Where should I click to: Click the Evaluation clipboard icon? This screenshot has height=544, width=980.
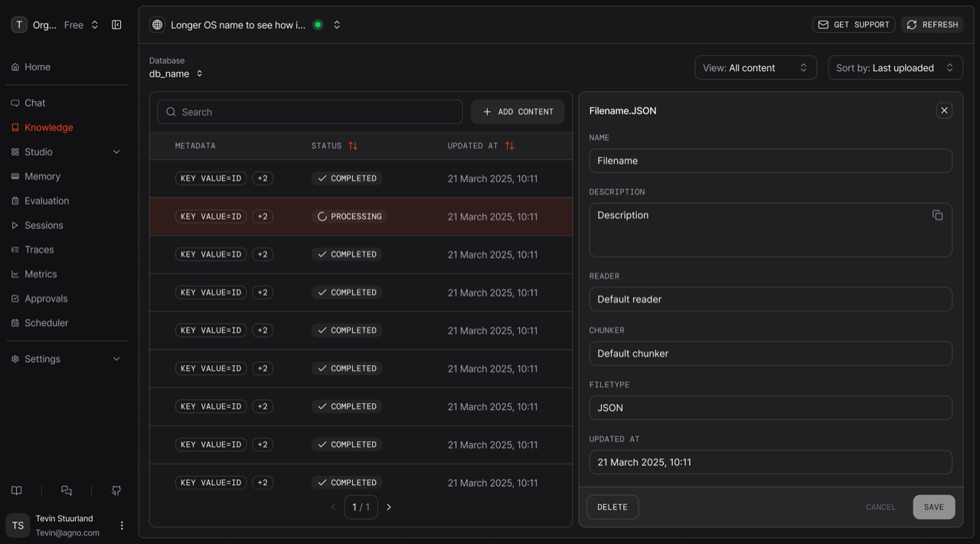coord(15,201)
